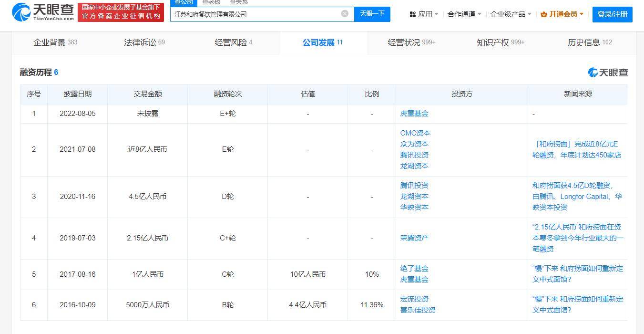Screen dimensions: 644x334
Task: Click the clear icon in the search box
Action: (345, 14)
